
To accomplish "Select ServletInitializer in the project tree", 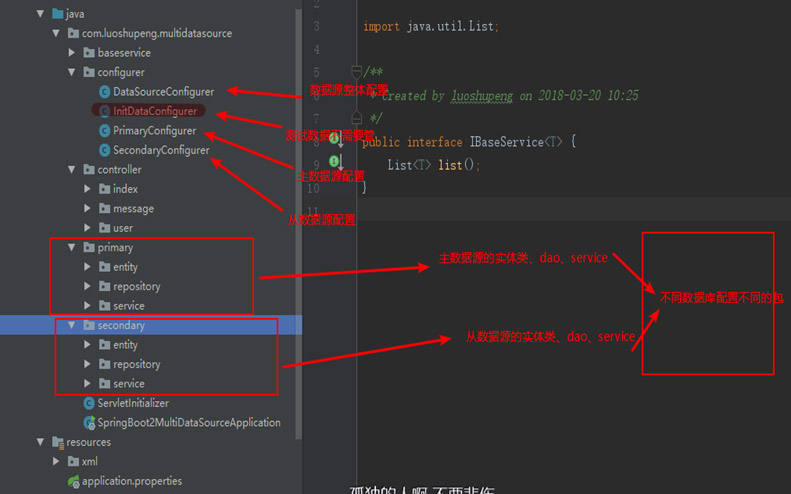I will [x=133, y=403].
